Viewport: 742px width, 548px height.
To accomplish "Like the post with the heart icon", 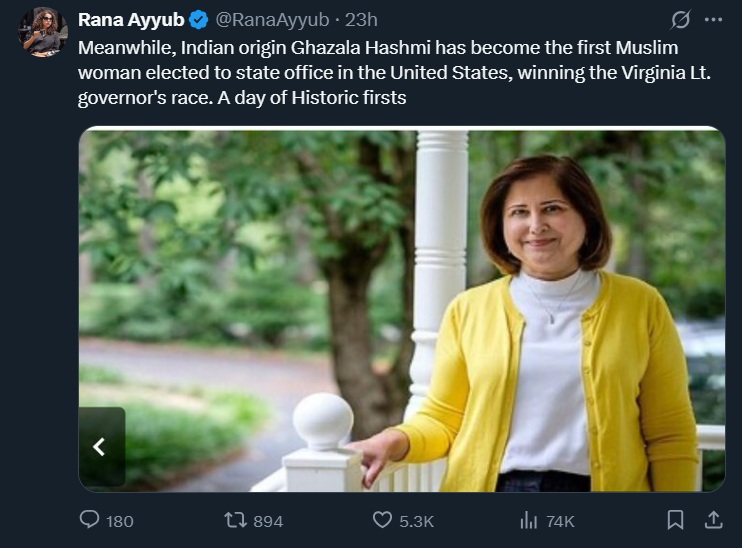I will coord(382,520).
